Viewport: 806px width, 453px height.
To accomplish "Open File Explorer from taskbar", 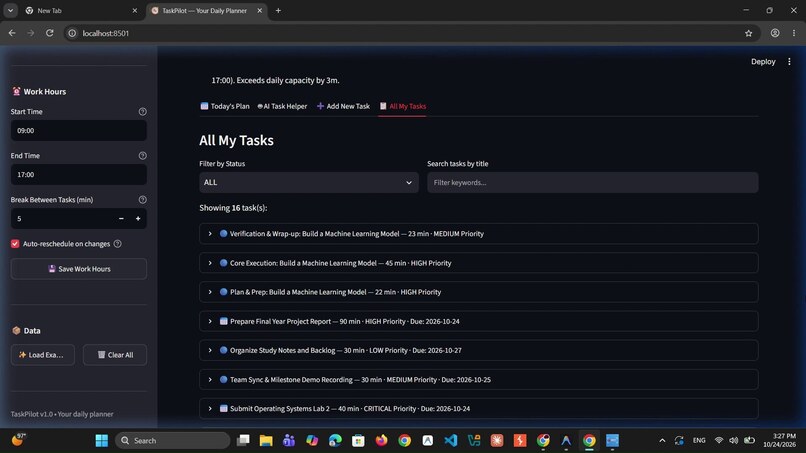I will pos(266,441).
